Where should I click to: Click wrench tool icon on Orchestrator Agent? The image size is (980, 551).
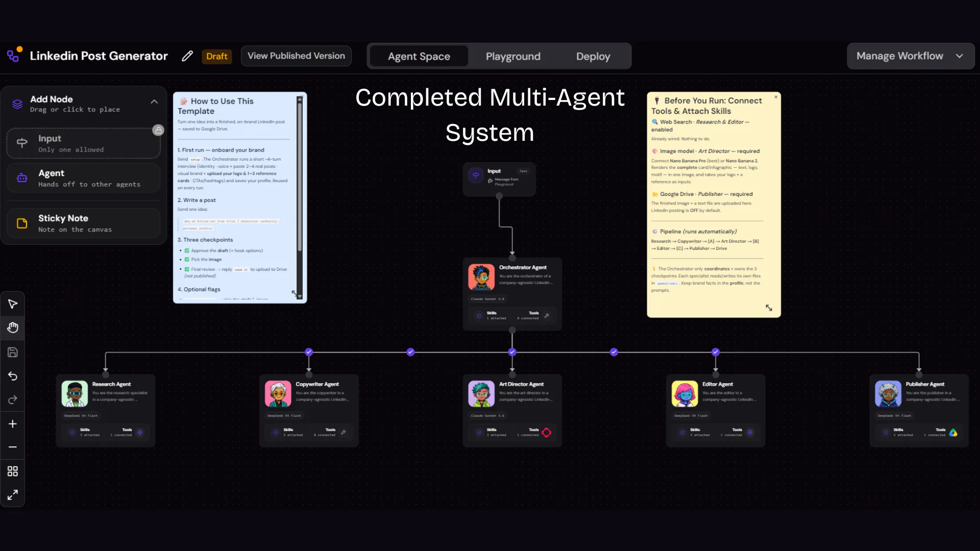[x=547, y=316]
